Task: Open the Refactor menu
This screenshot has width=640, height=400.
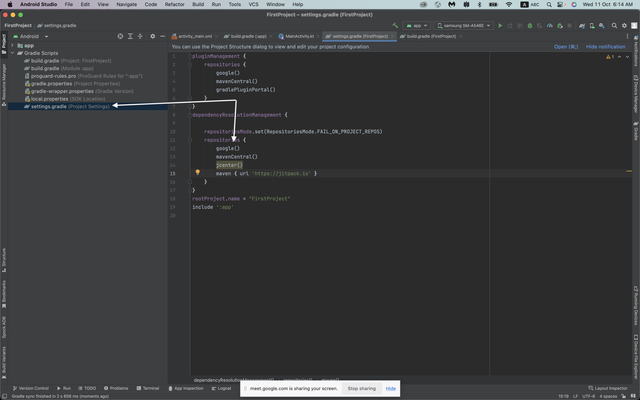Action: (x=174, y=4)
